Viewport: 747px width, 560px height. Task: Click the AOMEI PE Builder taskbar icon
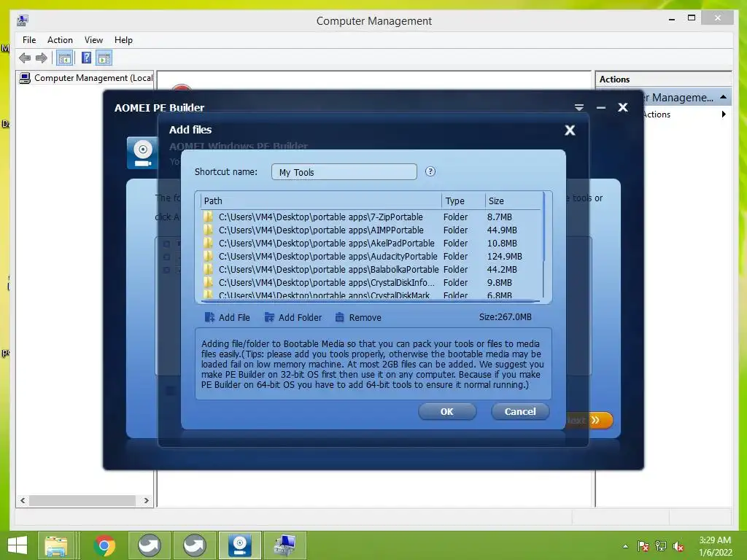pos(240,545)
